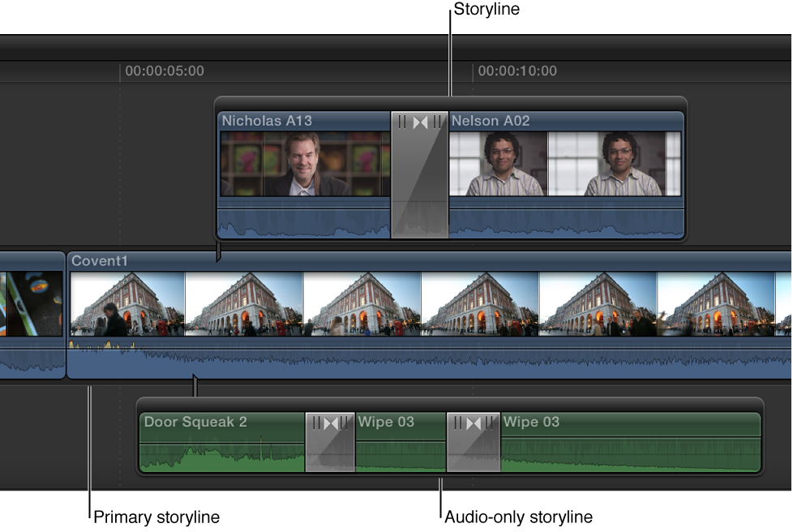Image resolution: width=793 pixels, height=532 pixels.
Task: Click the 00:00:10:00 timecode on the ruler
Action: 517,71
